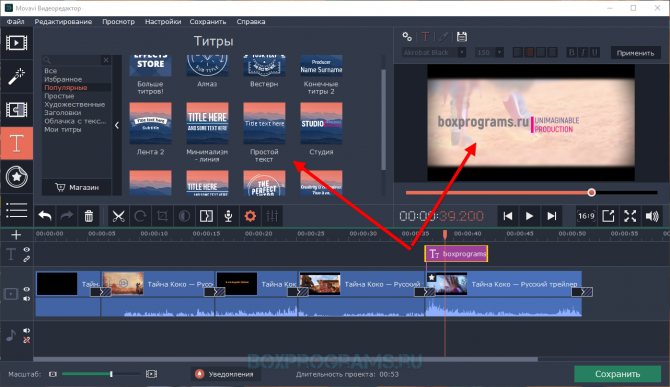Viewport: 670px width, 387px height.
Task: Undo the last action
Action: pos(45,216)
